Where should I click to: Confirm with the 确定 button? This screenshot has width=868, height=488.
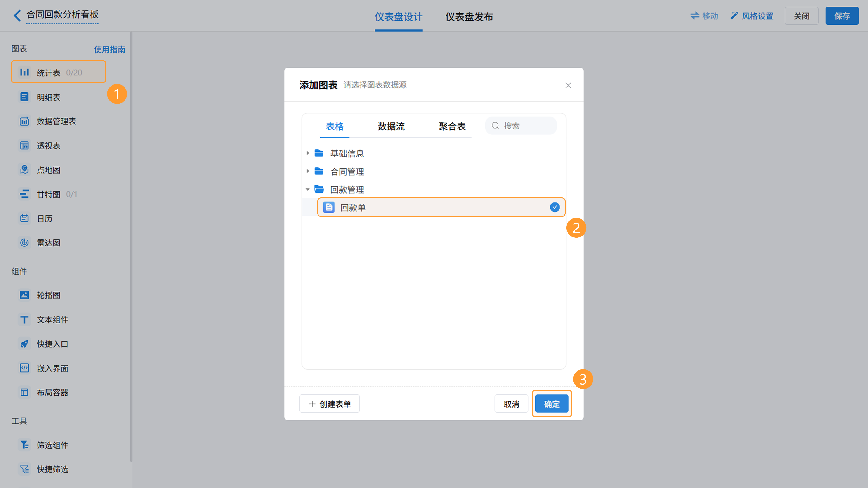coord(552,404)
